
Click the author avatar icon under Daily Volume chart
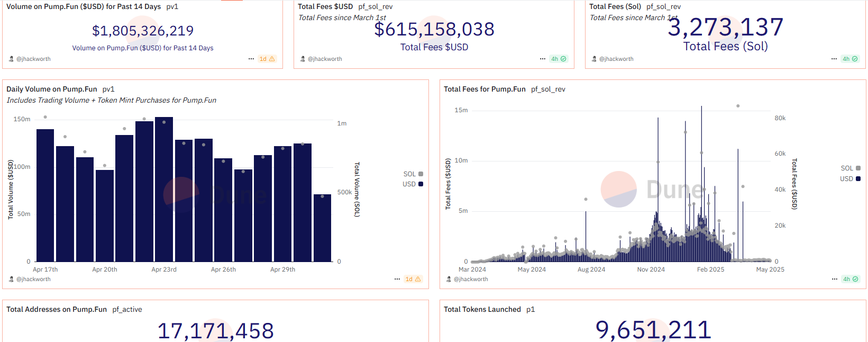(x=11, y=279)
